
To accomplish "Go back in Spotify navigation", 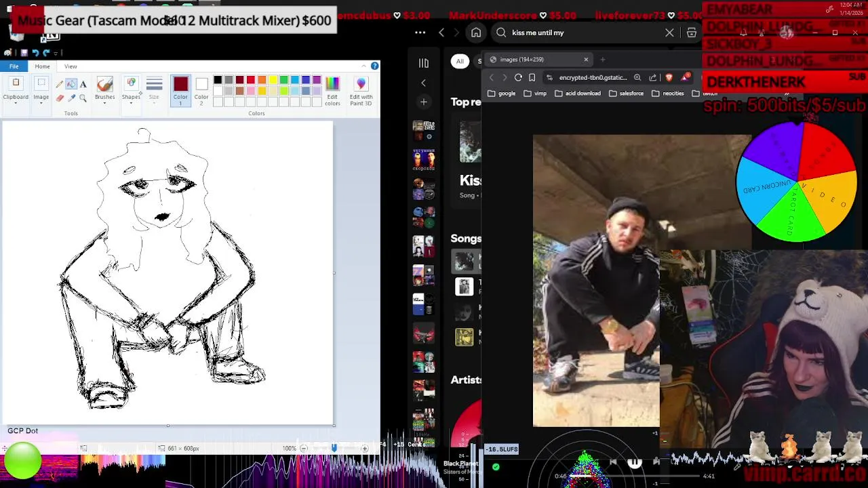I will click(x=441, y=33).
